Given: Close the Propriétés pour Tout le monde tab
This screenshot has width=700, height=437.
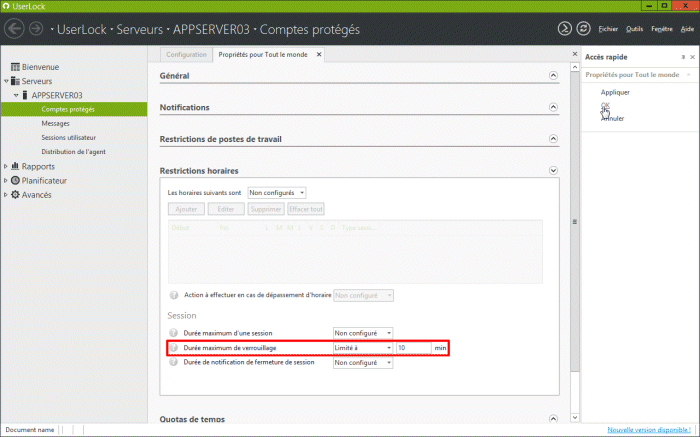Looking at the screenshot, I should click(319, 54).
